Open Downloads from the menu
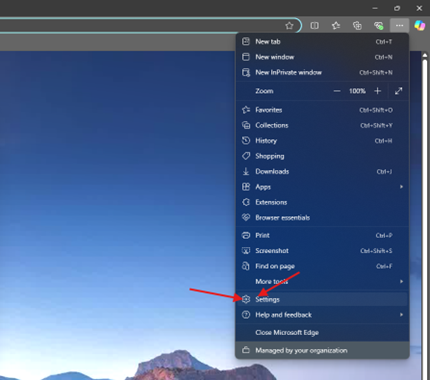This screenshot has height=380, width=430. click(322, 171)
